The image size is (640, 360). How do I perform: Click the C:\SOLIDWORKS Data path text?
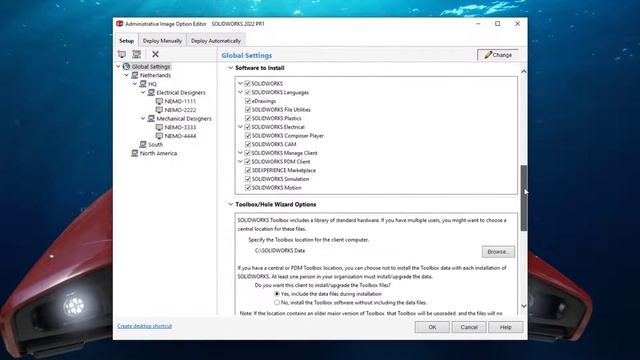pyautogui.click(x=280, y=251)
